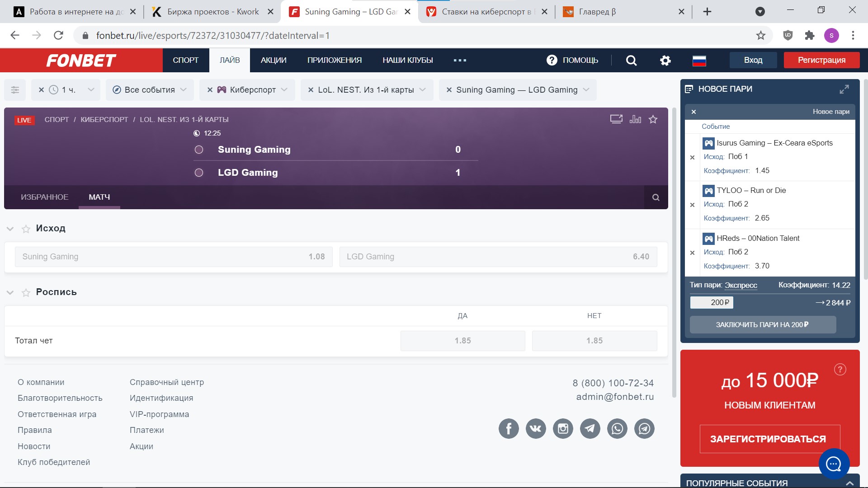Open the first Telegram icon link
868x488 pixels.
pyautogui.click(x=590, y=428)
